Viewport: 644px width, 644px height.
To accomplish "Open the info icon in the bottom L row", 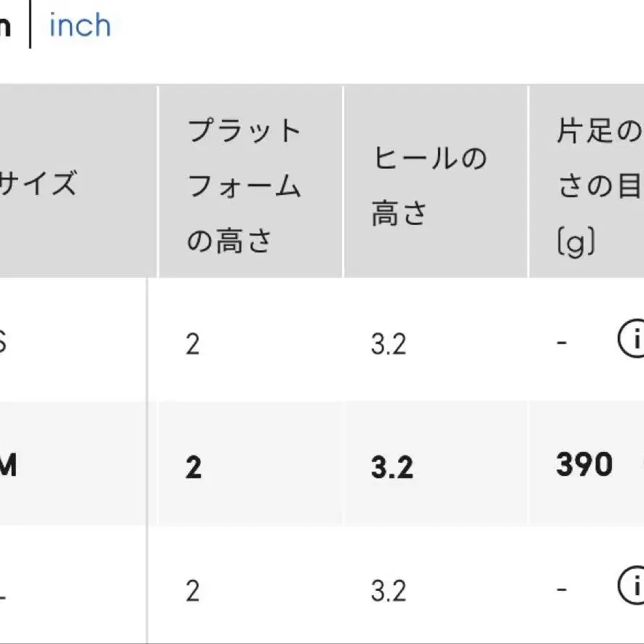I will 632,584.
